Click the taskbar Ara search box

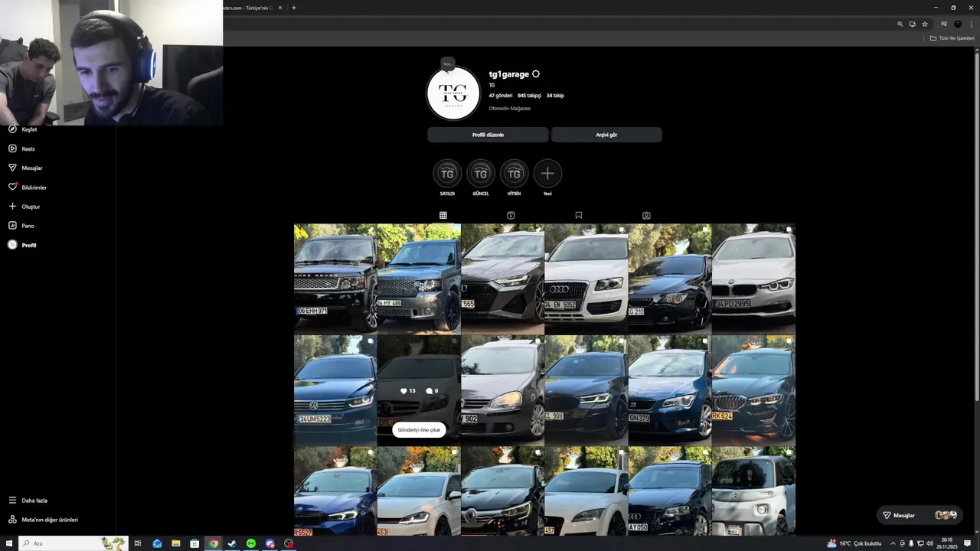point(73,543)
